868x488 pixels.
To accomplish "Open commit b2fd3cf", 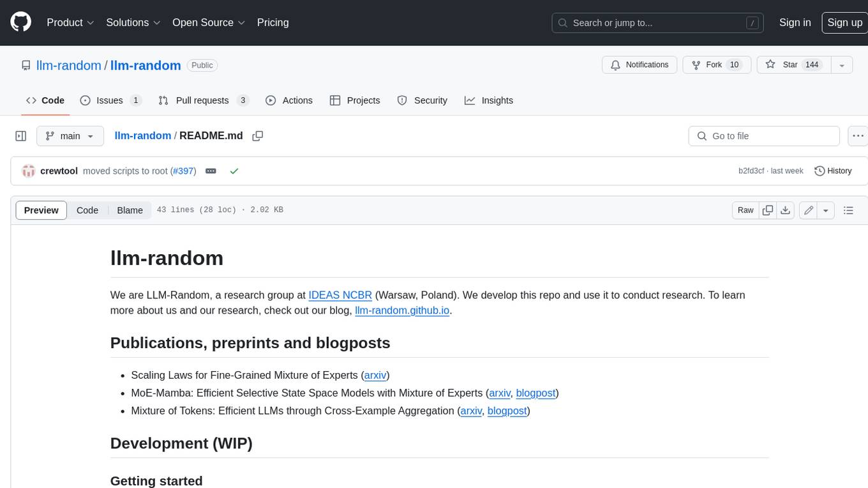I will (751, 171).
